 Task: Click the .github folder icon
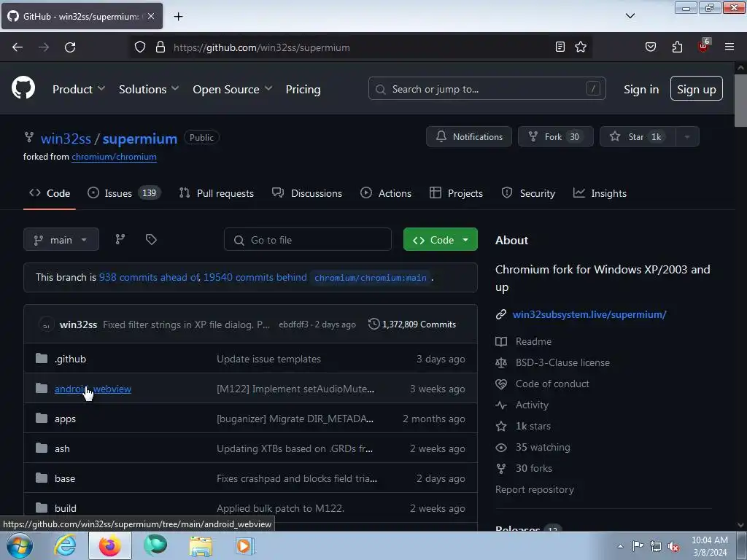[42, 358]
